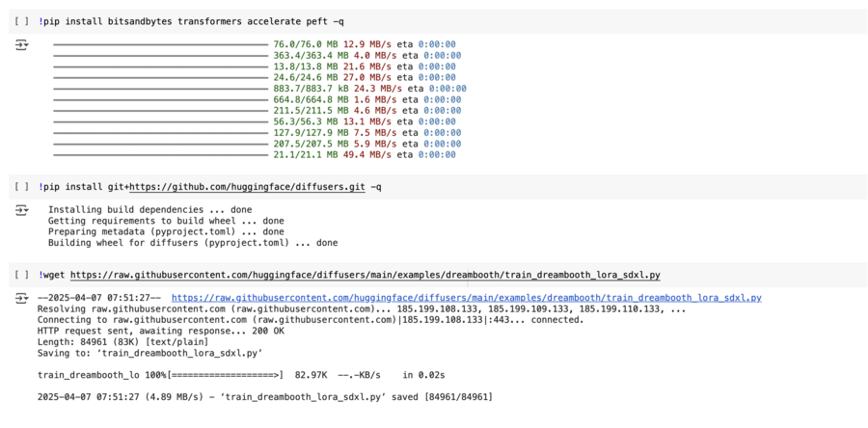Open the raw.githubusercontent URL in wget command

point(365,276)
